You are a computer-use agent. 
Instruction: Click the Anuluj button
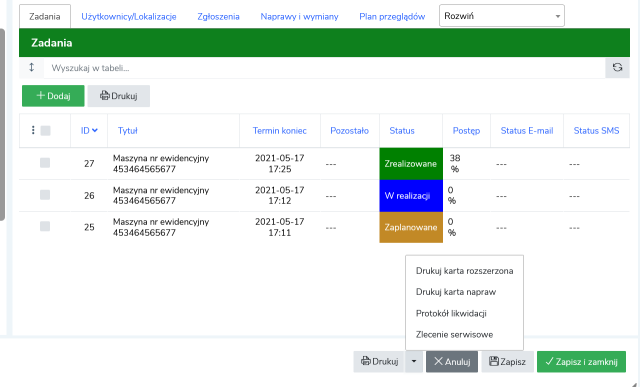tap(452, 362)
